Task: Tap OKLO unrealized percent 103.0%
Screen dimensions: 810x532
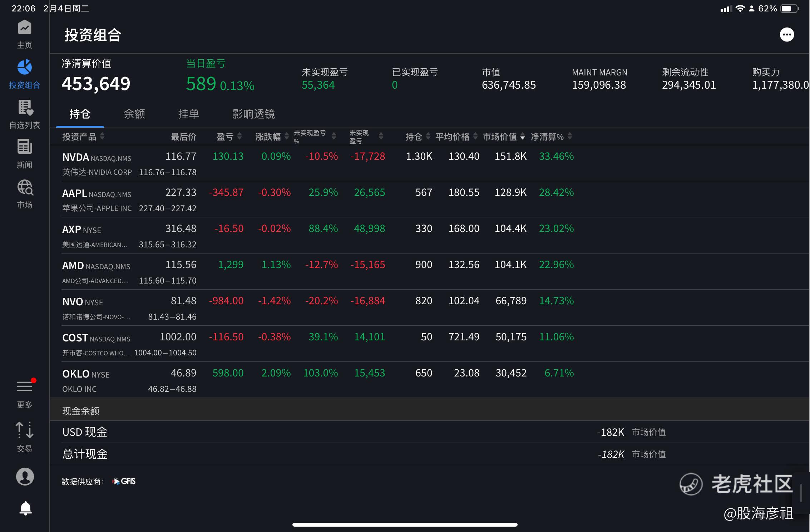Action: 321,373
